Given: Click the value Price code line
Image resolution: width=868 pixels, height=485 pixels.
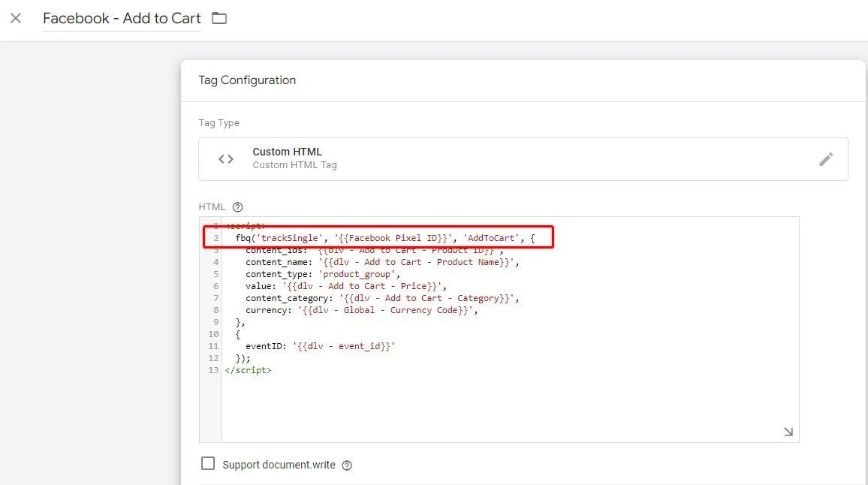Looking at the screenshot, I should tap(346, 286).
